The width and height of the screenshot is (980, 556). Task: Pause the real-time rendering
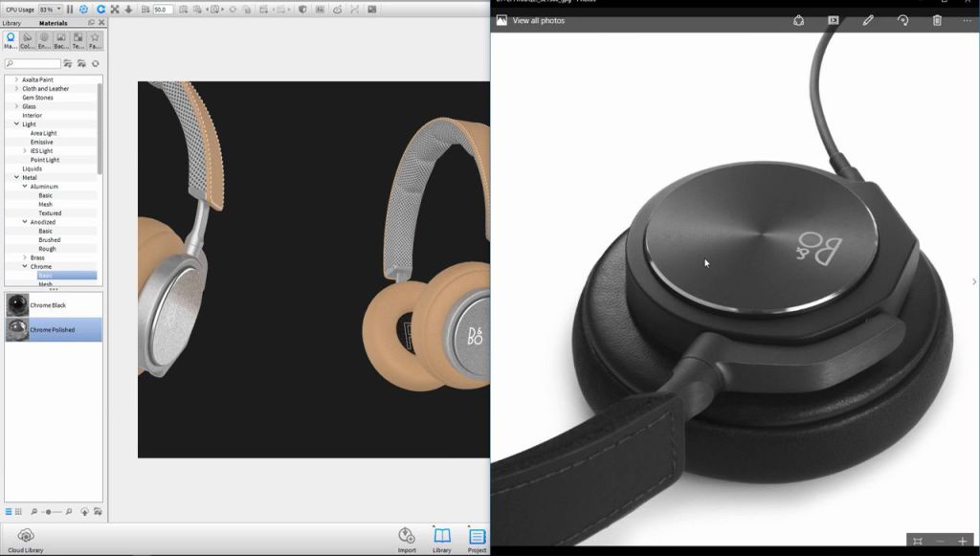pyautogui.click(x=71, y=9)
